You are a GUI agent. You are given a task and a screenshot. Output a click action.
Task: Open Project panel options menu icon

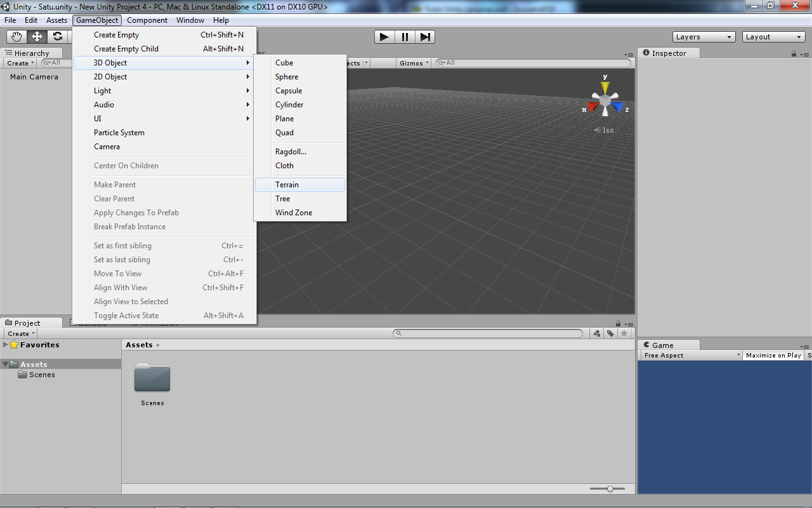point(629,324)
